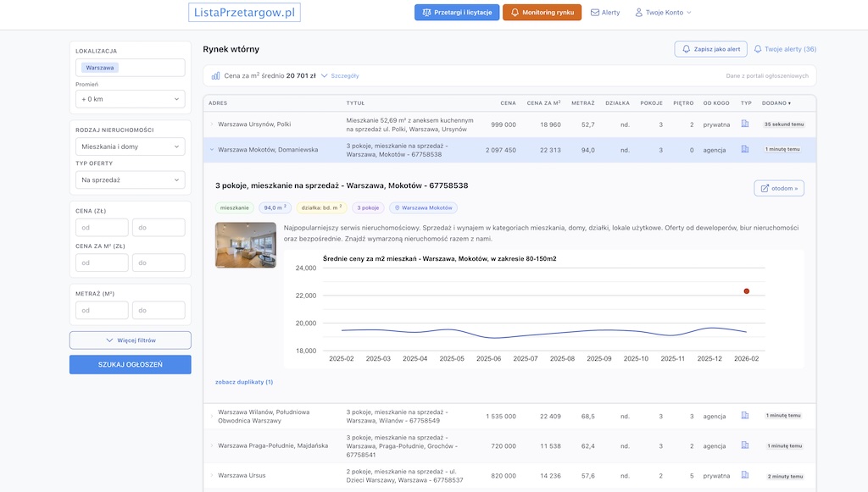Open the Promień radius dropdown
Viewport: 868px width, 492px height.
(x=130, y=99)
